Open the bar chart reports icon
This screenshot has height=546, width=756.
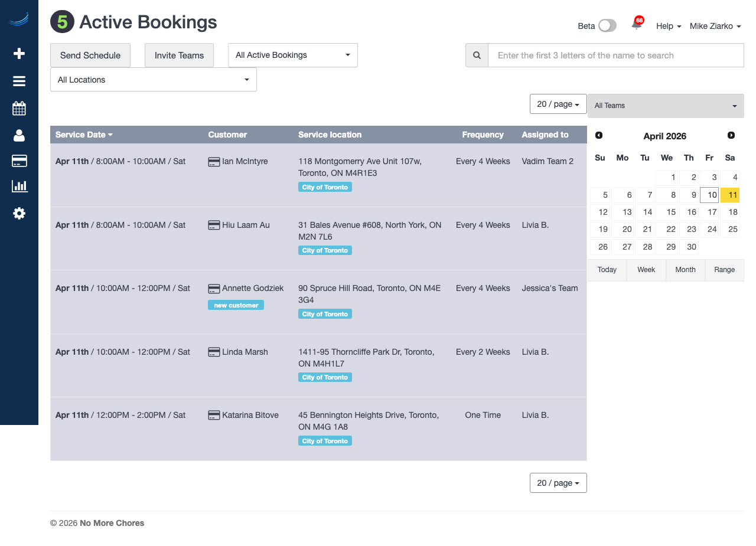[19, 187]
